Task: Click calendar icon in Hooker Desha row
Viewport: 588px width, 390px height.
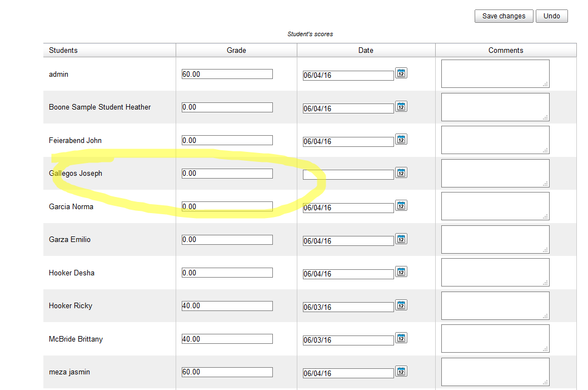Action: pyautogui.click(x=401, y=271)
